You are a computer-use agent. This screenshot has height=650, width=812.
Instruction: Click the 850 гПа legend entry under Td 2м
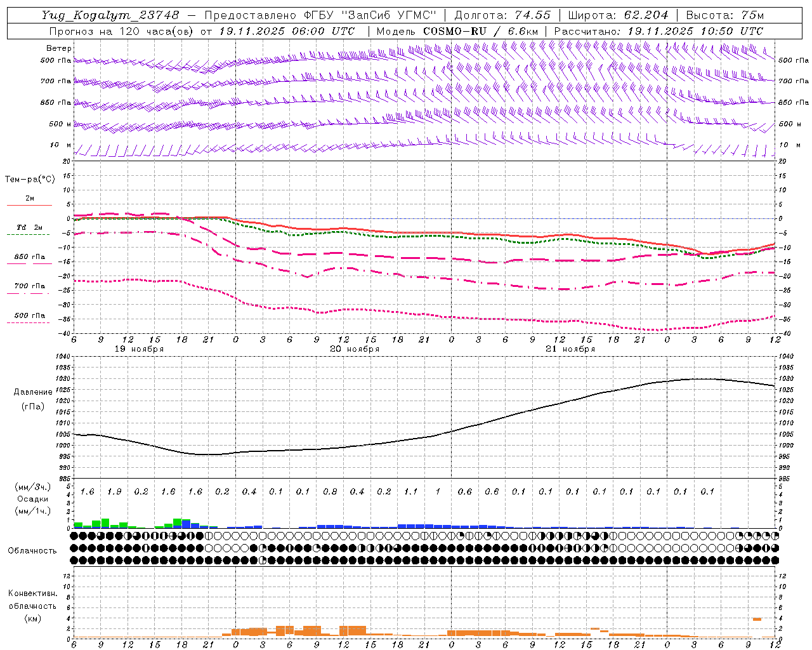pos(30,257)
